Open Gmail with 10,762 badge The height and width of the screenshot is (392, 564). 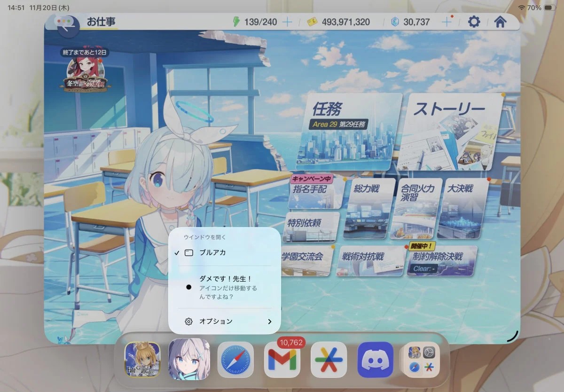[x=282, y=360]
